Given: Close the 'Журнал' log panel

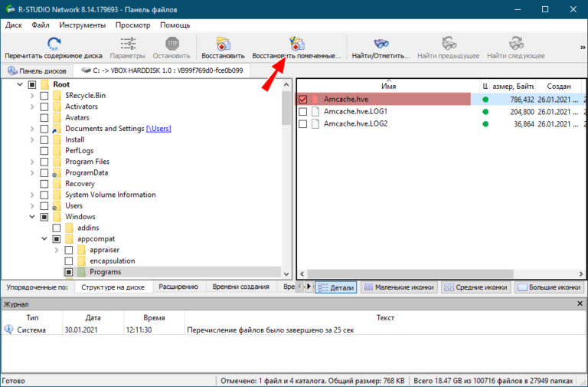Looking at the screenshot, I should (580, 304).
